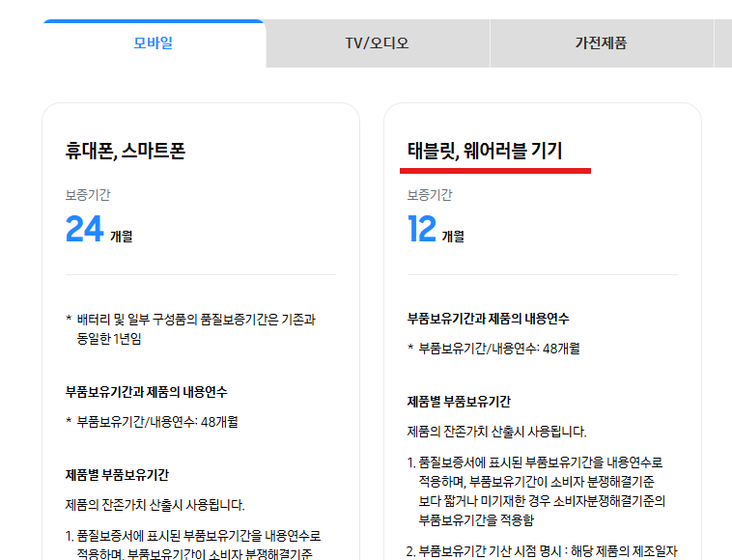Click the 24 개월 warranty period value
The width and height of the screenshot is (732, 560).
click(x=99, y=230)
